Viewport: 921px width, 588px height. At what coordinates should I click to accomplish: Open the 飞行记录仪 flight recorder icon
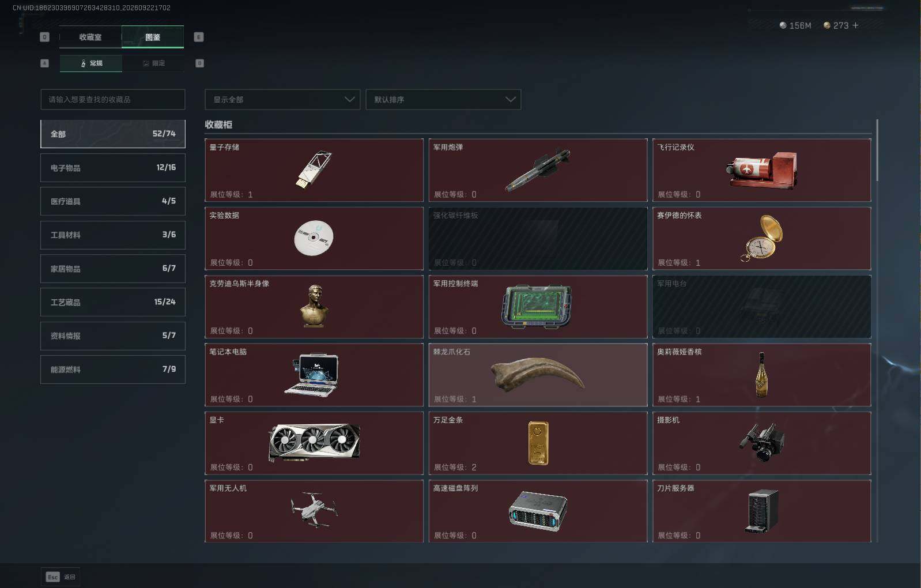[x=761, y=170]
